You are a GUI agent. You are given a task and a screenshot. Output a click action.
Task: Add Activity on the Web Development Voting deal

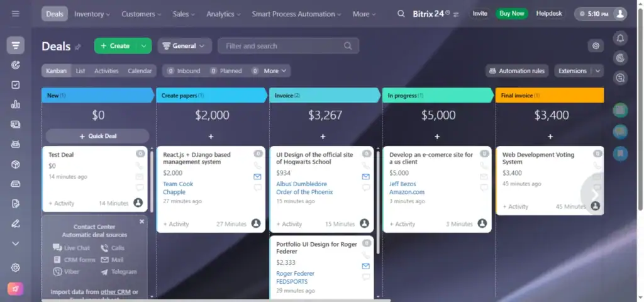pos(516,206)
